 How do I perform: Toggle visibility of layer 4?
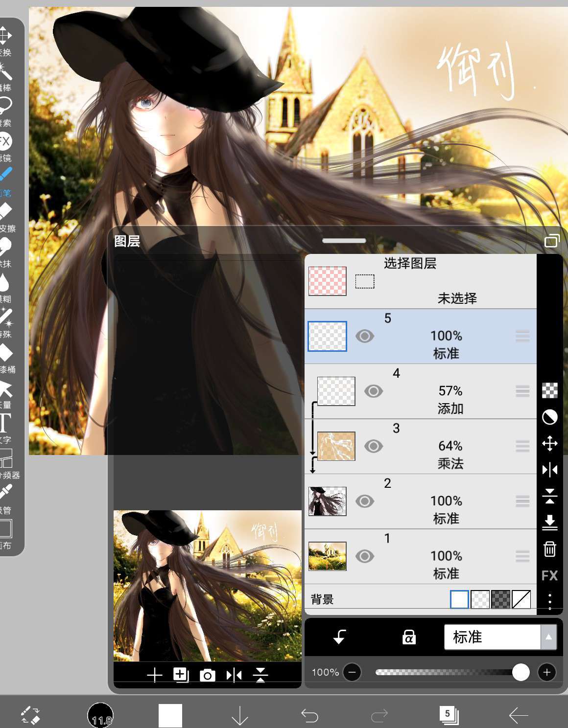(x=374, y=391)
